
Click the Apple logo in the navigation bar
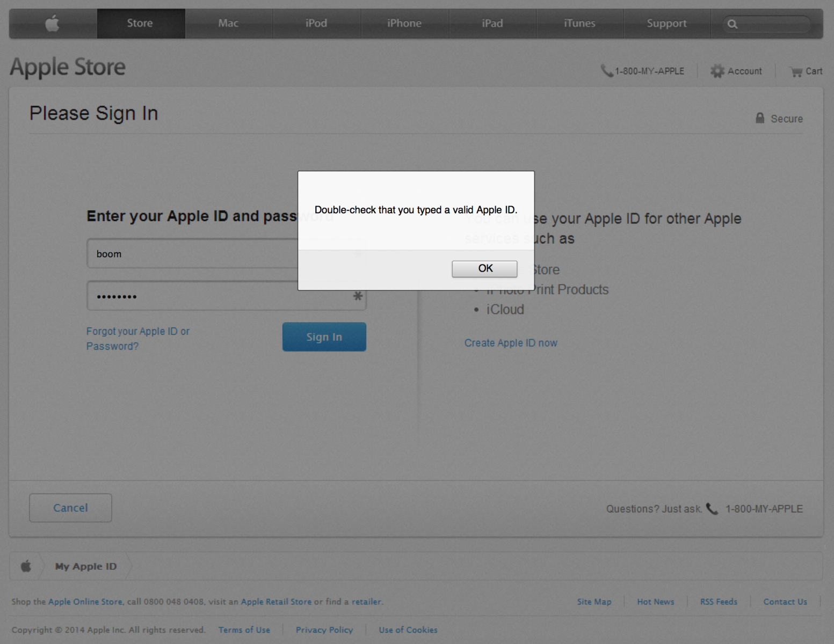(x=53, y=24)
